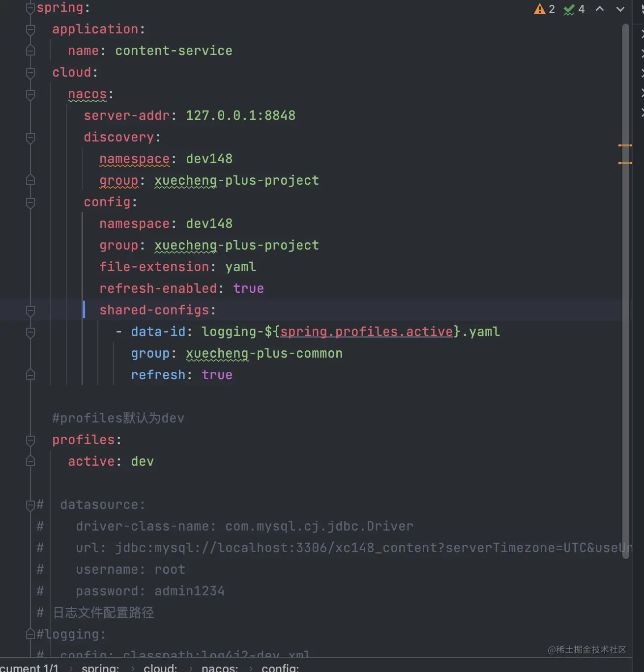Viewport: 644px width, 672px height.
Task: Click the green typo checkmark indicator
Action: point(569,9)
